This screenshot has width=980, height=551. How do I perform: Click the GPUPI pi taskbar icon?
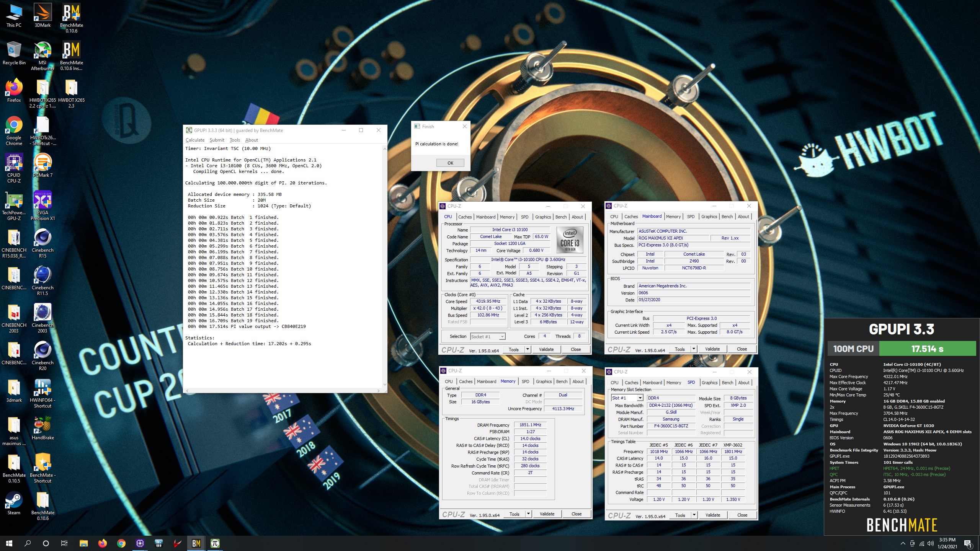coord(215,543)
